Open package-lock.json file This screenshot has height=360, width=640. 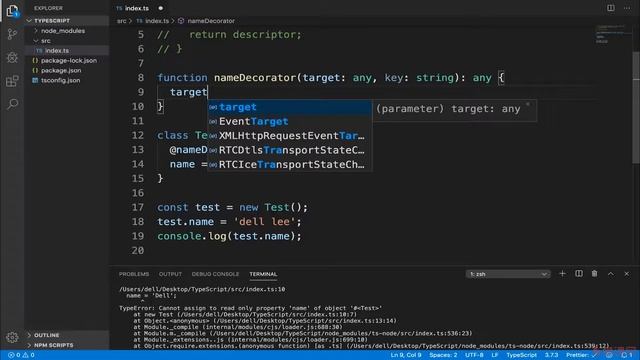(66, 60)
